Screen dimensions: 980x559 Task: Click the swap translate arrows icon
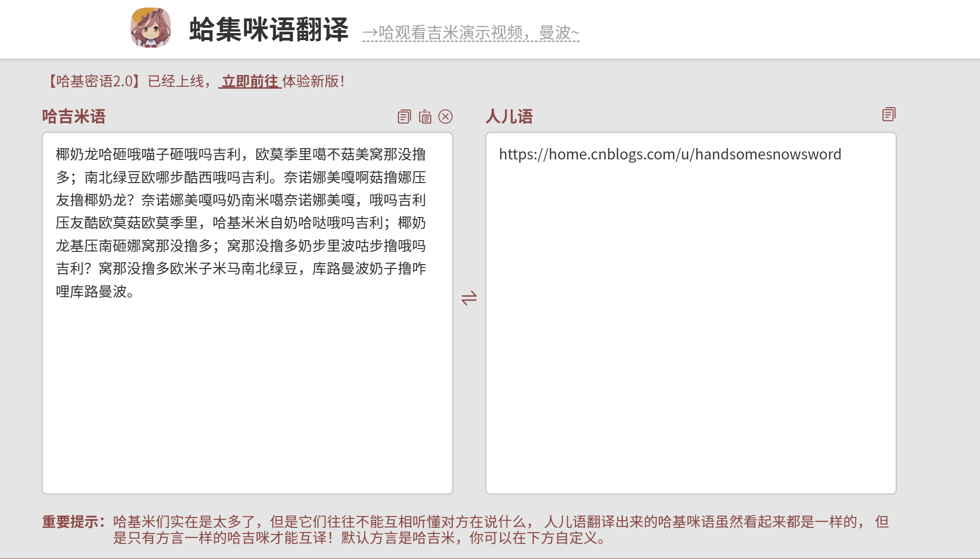point(469,298)
